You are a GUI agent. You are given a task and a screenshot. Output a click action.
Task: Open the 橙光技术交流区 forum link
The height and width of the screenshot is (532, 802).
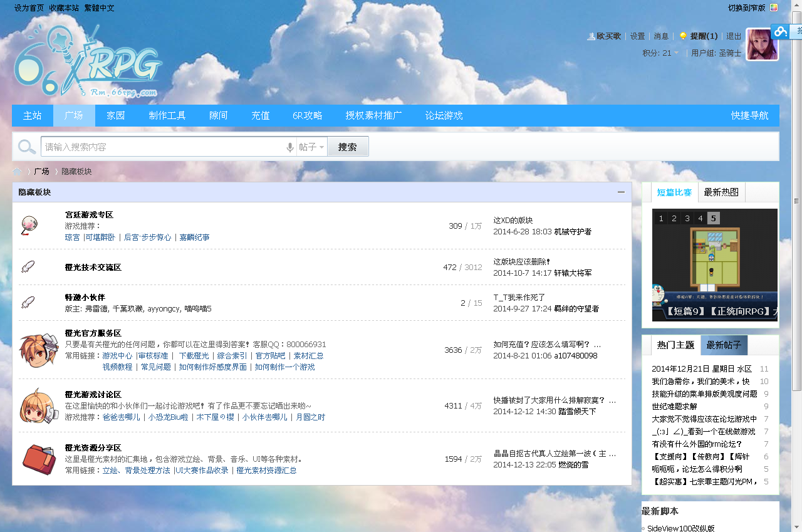[x=93, y=268]
